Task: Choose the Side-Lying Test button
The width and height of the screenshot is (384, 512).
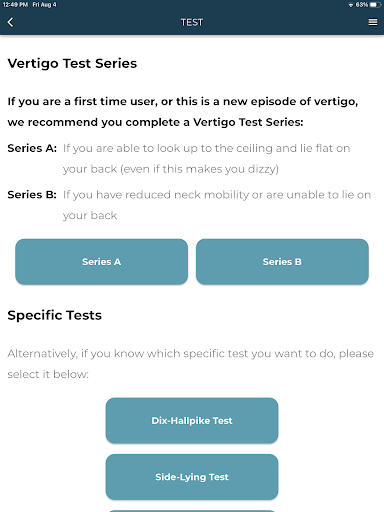Action: click(192, 477)
